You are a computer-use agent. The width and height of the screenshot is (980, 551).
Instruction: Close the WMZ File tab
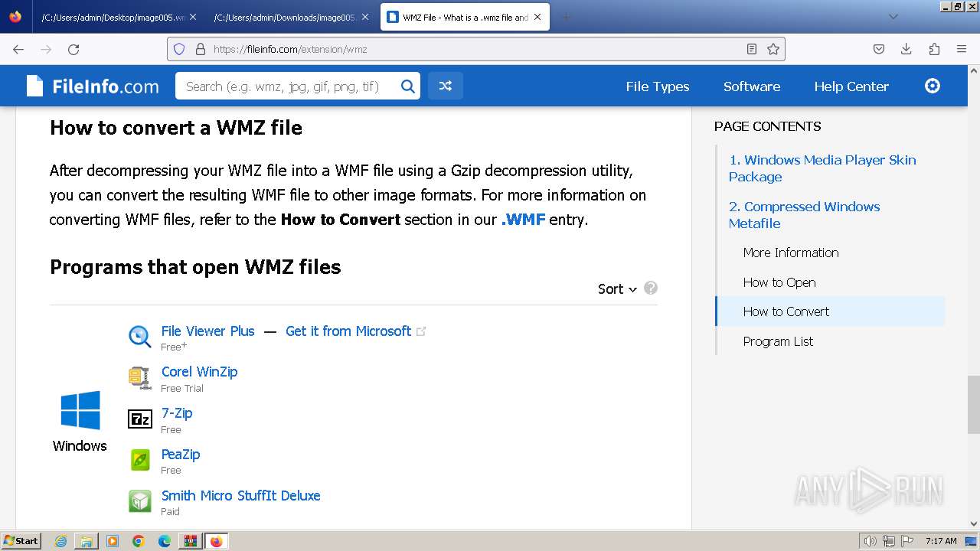coord(537,17)
